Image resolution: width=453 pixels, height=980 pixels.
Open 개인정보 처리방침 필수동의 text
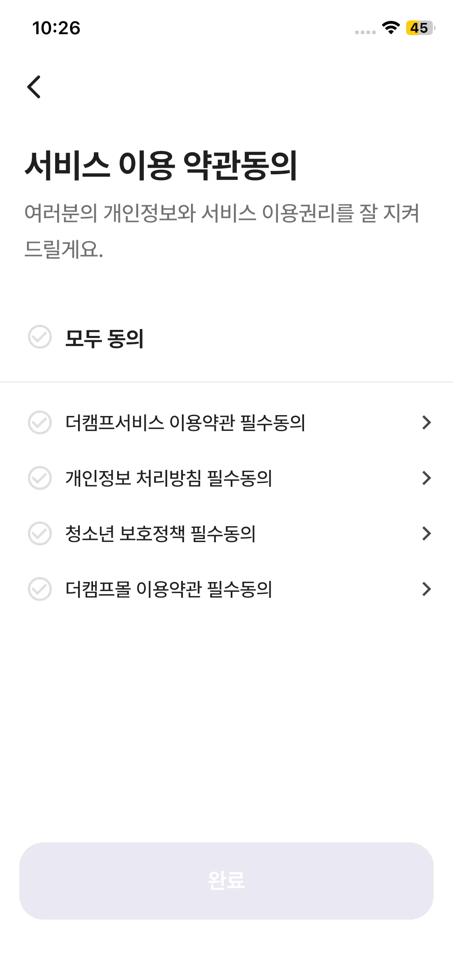point(169,478)
